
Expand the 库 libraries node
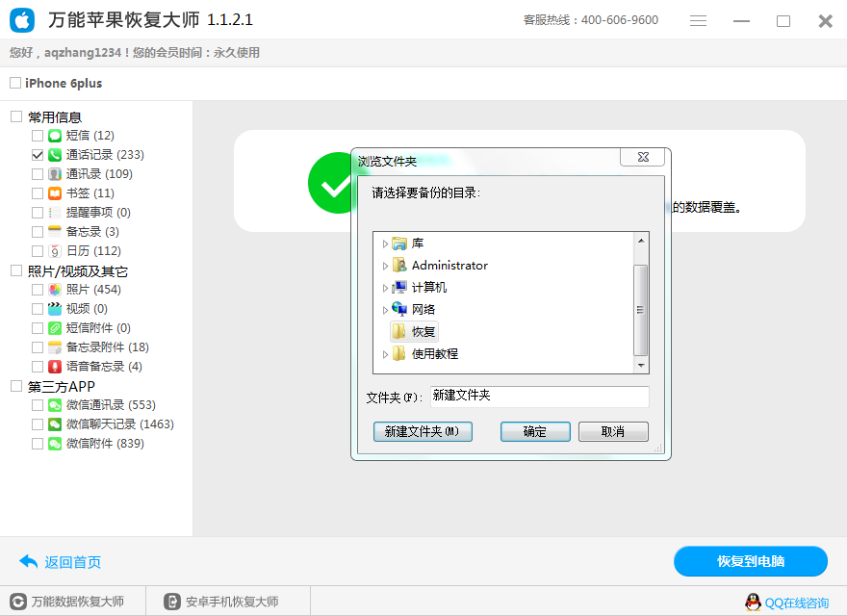click(x=385, y=243)
